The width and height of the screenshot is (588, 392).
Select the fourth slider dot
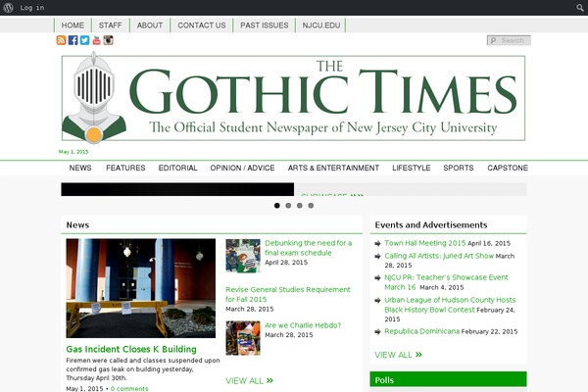(x=311, y=206)
